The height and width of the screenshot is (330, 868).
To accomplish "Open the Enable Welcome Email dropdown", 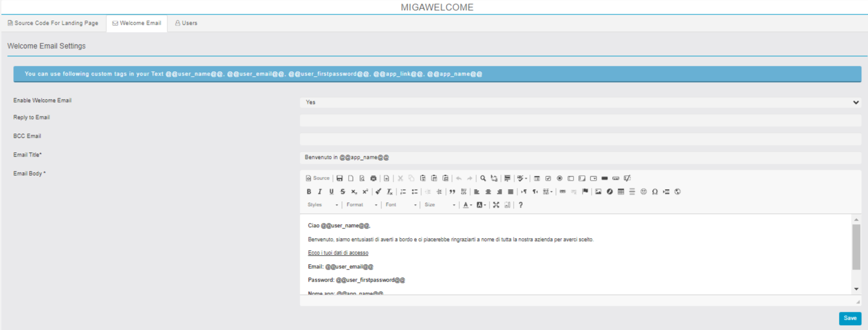I will 580,103.
